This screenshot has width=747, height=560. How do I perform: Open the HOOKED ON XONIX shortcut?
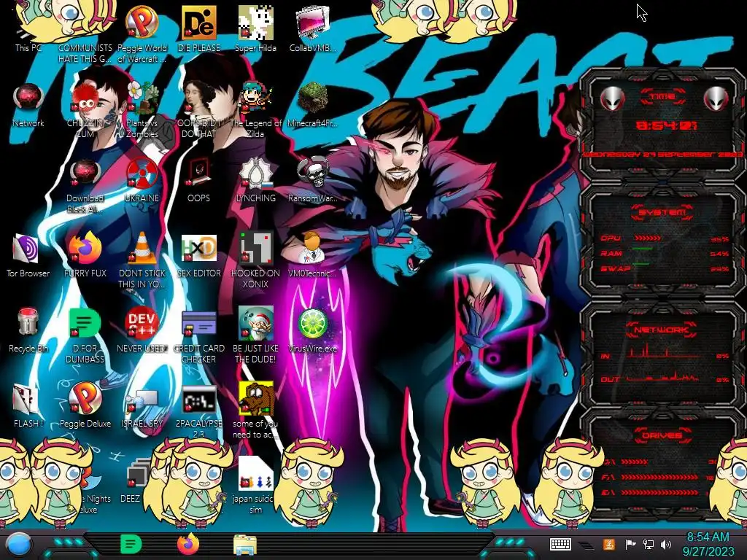pyautogui.click(x=255, y=260)
